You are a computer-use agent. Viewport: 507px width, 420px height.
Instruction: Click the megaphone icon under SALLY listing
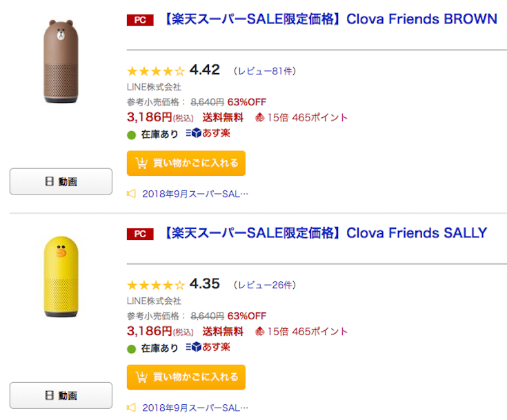click(x=132, y=408)
